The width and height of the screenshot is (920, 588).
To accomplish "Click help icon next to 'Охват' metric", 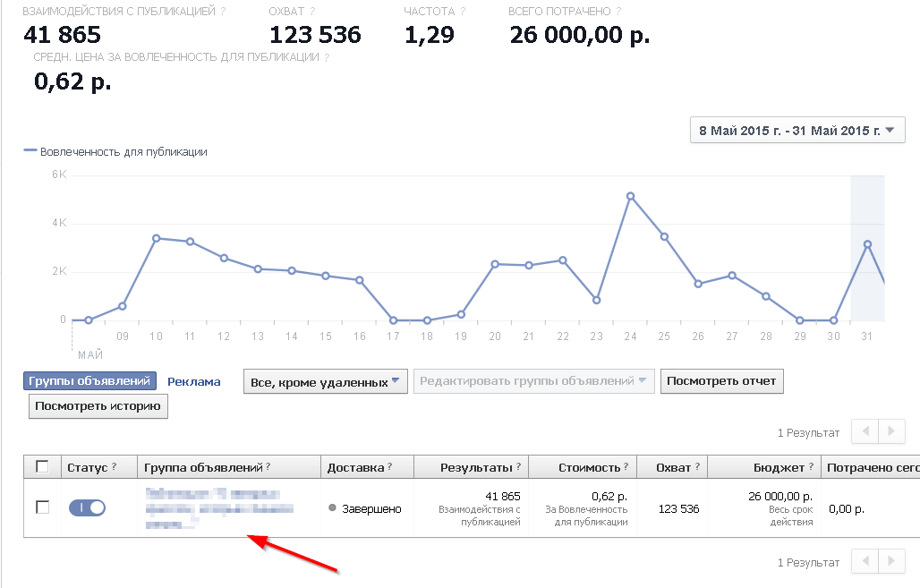I will (311, 13).
